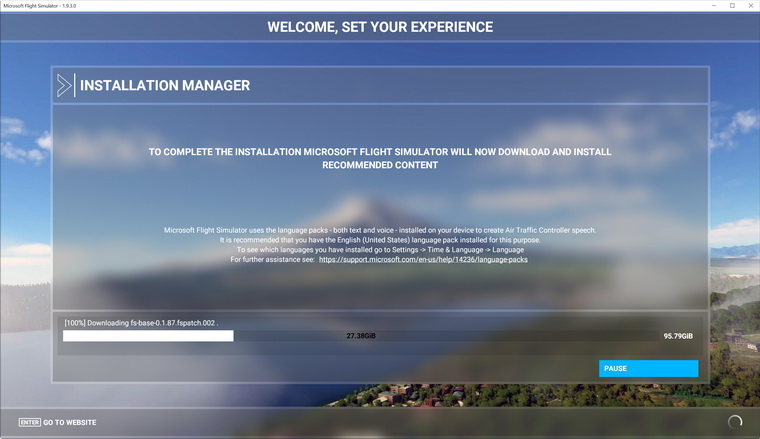Close the Flight Simulator window

(751, 5)
